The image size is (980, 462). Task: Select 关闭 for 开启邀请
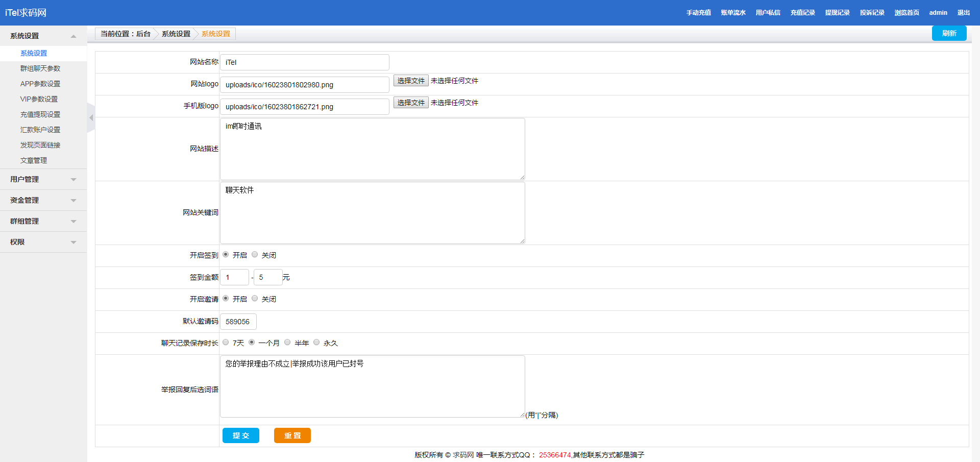point(255,299)
